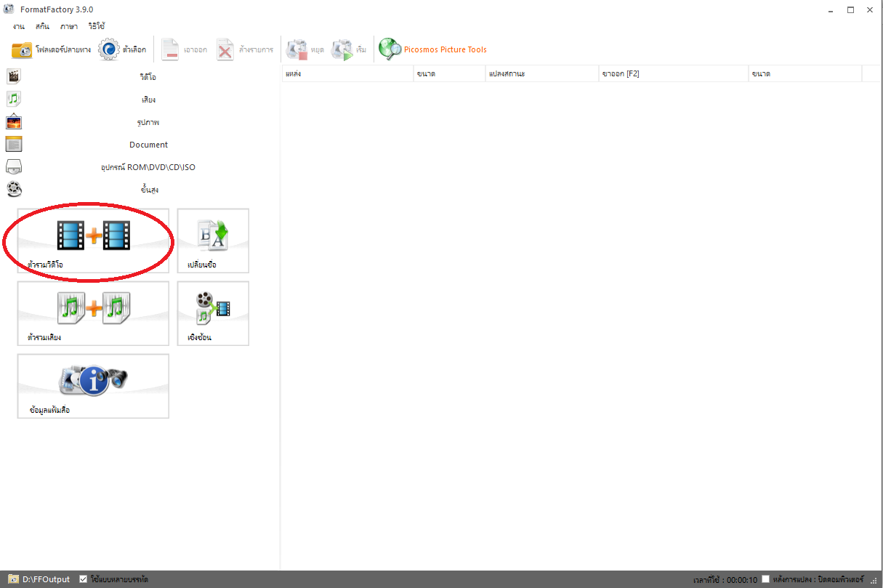Viewport: 883px width, 588px height.
Task: Open the ภาษา (Language) menu
Action: click(69, 26)
